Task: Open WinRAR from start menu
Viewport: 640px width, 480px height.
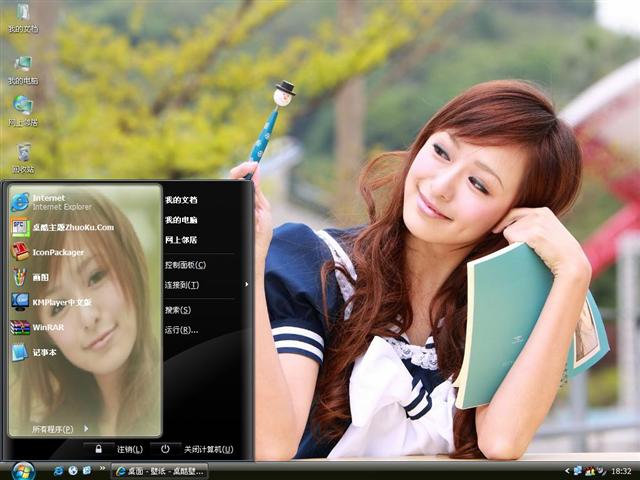Action: coord(37,327)
